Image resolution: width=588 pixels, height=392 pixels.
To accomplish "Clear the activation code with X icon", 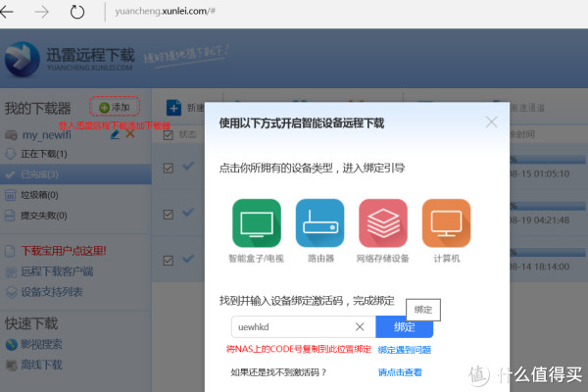I will click(x=360, y=326).
